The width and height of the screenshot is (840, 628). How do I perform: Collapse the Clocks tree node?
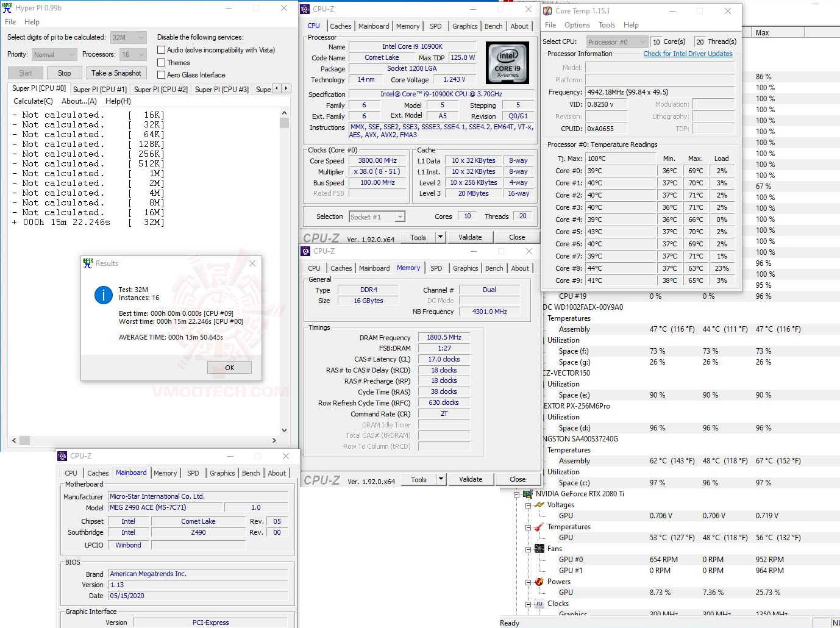(x=528, y=604)
